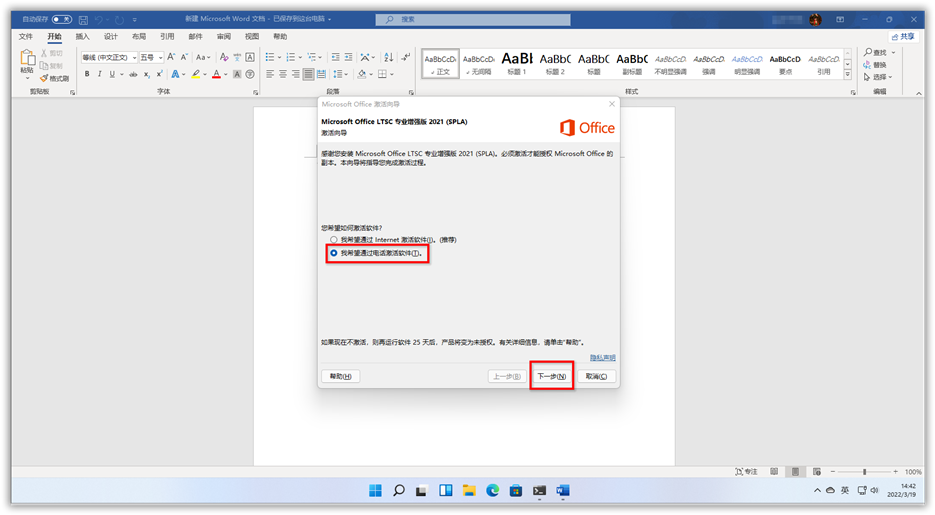Switch to the Design ribbon tab
Image resolution: width=935 pixels, height=515 pixels.
pyautogui.click(x=111, y=37)
